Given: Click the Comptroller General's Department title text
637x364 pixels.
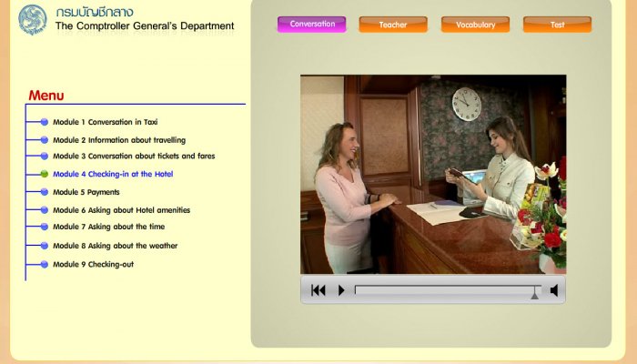Looking at the screenshot, I should point(145,26).
